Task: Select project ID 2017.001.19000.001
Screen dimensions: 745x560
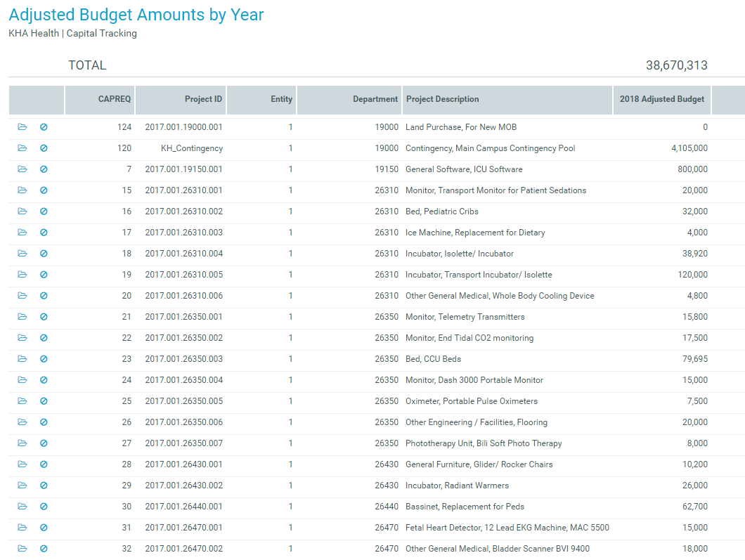Action: (x=183, y=126)
